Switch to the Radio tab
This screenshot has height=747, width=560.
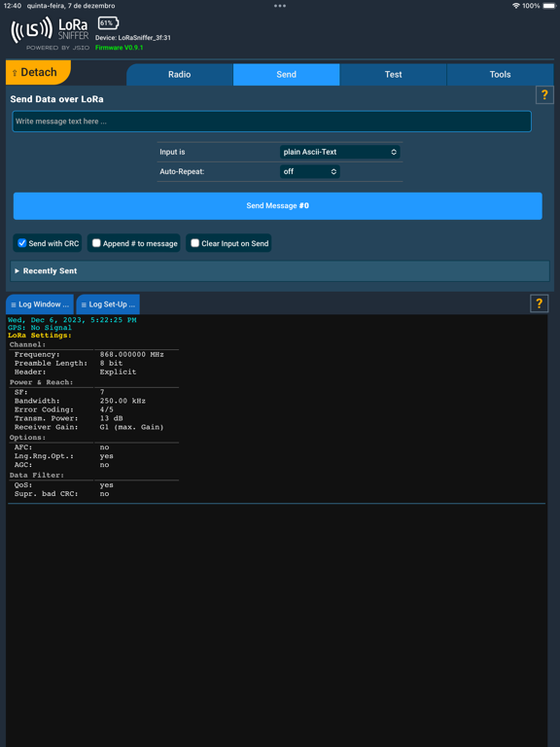(180, 74)
